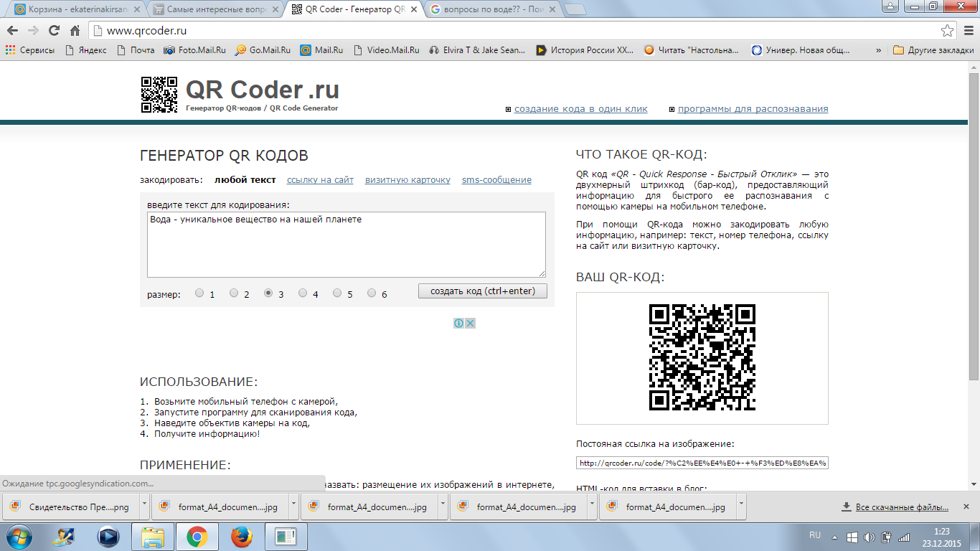Open the Elvira T & Jake Sean bookmark
The image size is (980, 551).
(477, 50)
